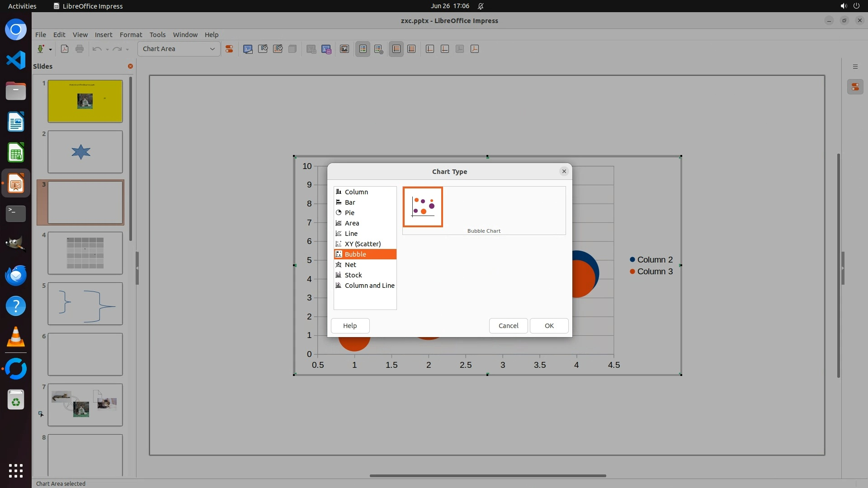The height and width of the screenshot is (488, 868).
Task: Toggle Vertical Grids button
Action: 411,49
